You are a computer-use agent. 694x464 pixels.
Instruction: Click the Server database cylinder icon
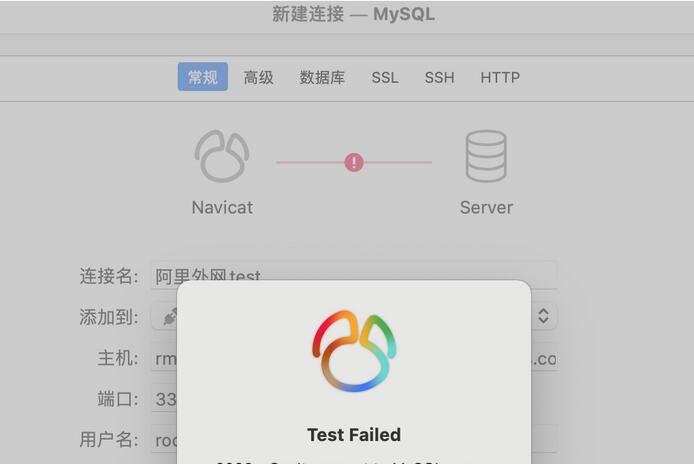point(486,156)
